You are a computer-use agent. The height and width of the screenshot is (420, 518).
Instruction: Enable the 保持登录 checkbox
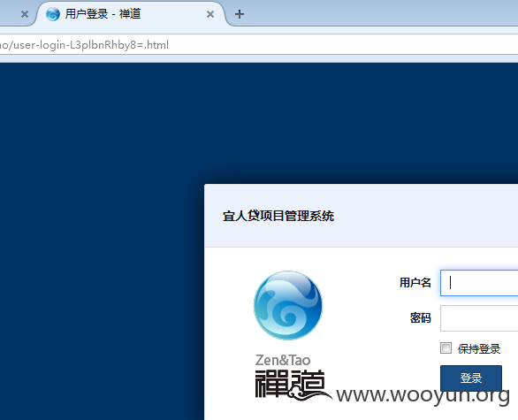click(x=446, y=348)
